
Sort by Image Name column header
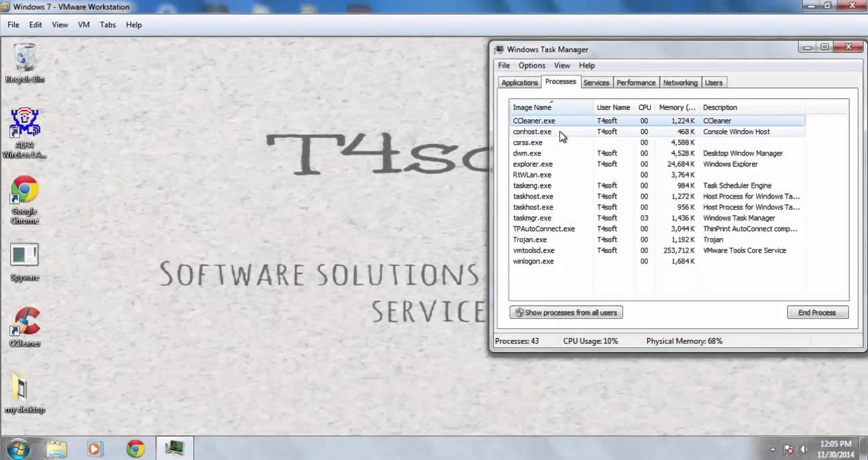[551, 107]
